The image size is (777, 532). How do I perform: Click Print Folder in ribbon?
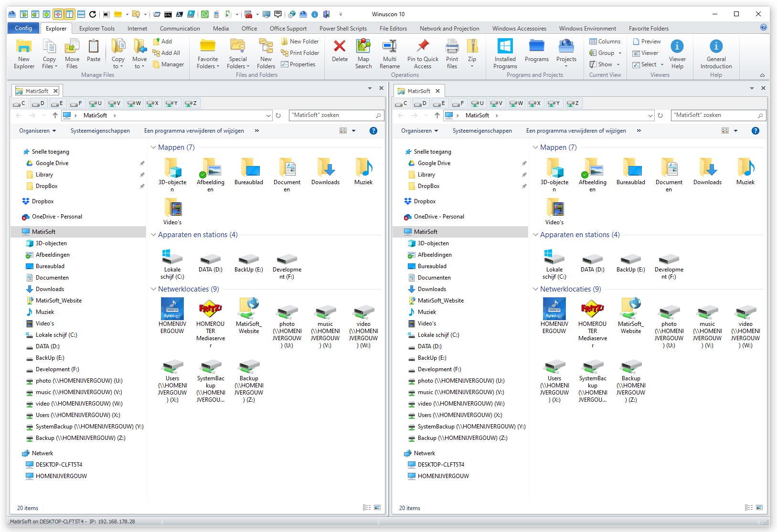tap(299, 53)
